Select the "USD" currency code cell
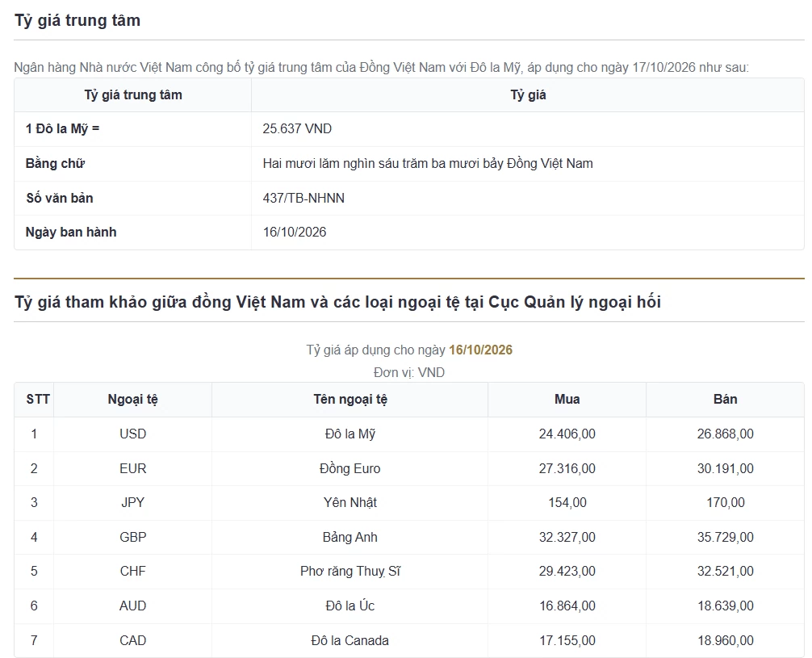The width and height of the screenshot is (812, 658). [132, 434]
